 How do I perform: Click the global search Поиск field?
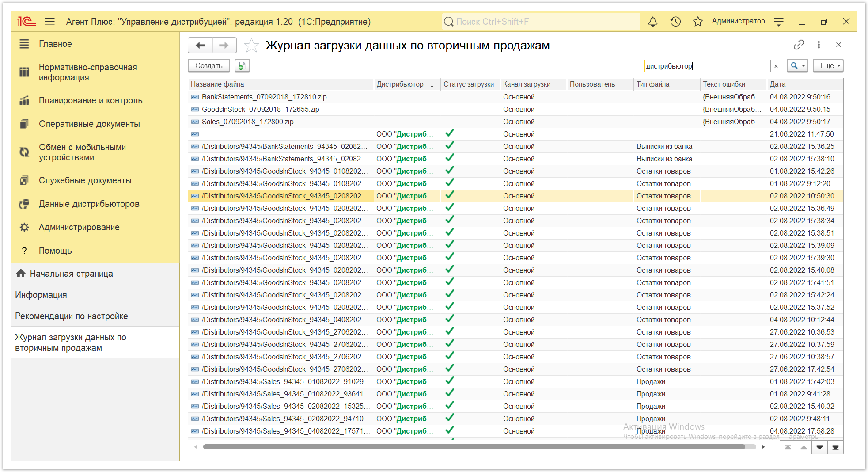click(541, 22)
